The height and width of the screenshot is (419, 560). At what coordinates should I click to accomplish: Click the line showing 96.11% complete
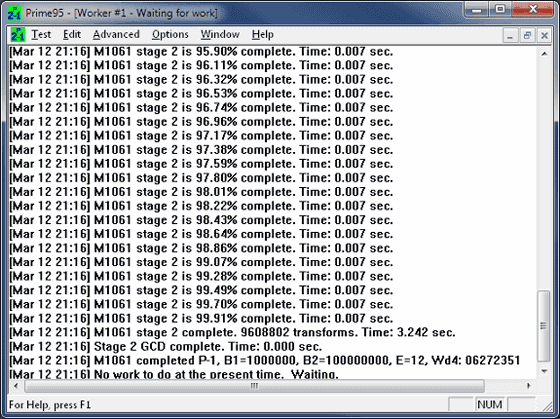click(x=201, y=66)
